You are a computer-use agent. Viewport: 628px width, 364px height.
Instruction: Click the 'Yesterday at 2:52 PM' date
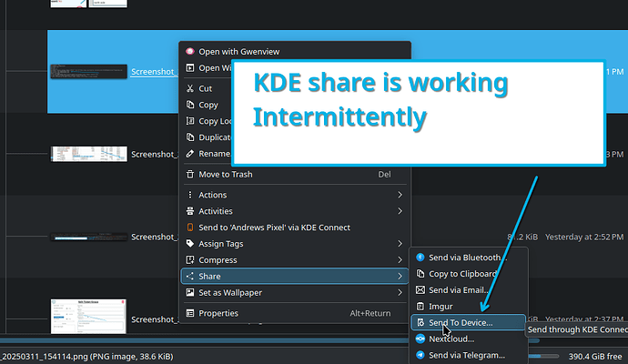click(584, 238)
